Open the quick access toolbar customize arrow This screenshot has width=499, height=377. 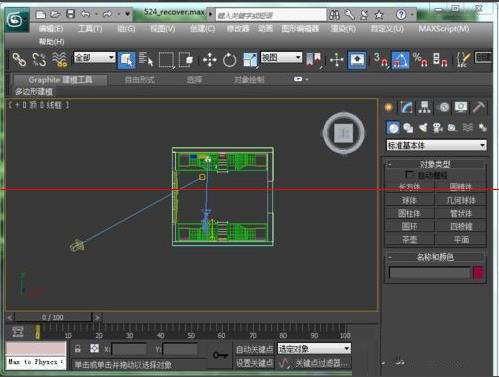point(127,14)
